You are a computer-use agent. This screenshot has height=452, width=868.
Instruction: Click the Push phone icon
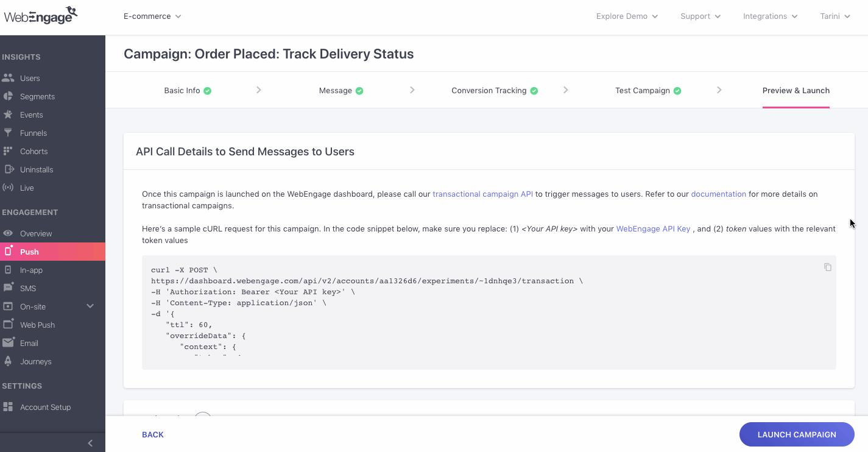8,251
